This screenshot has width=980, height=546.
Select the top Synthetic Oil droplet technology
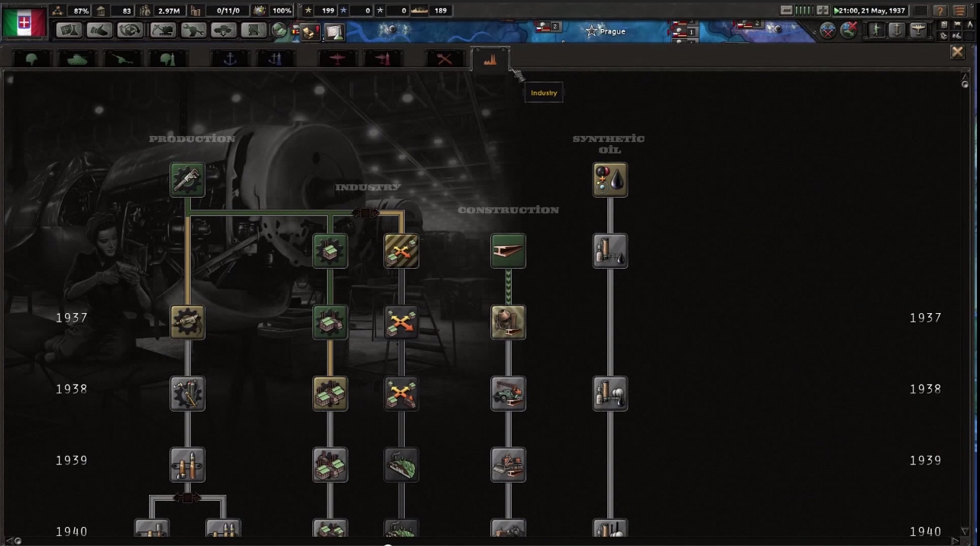610,179
